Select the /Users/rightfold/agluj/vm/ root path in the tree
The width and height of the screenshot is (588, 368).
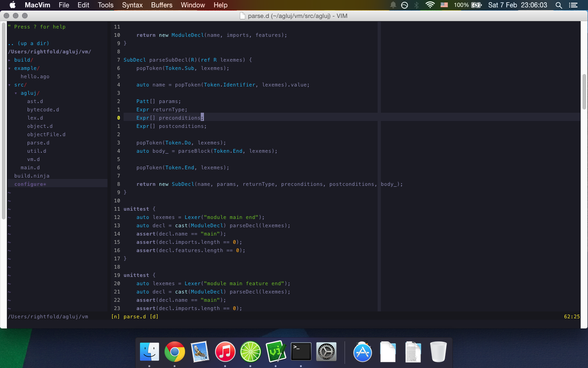click(50, 52)
